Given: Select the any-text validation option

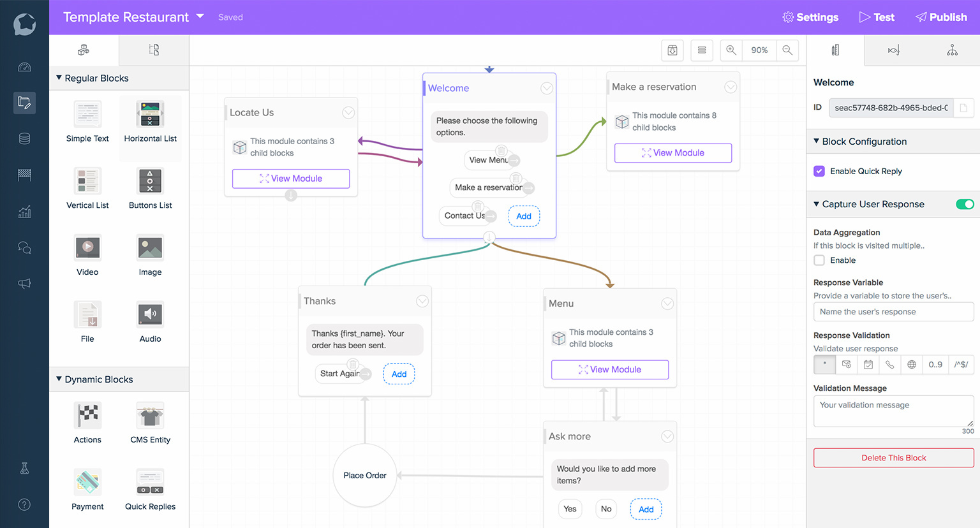Looking at the screenshot, I should point(825,364).
